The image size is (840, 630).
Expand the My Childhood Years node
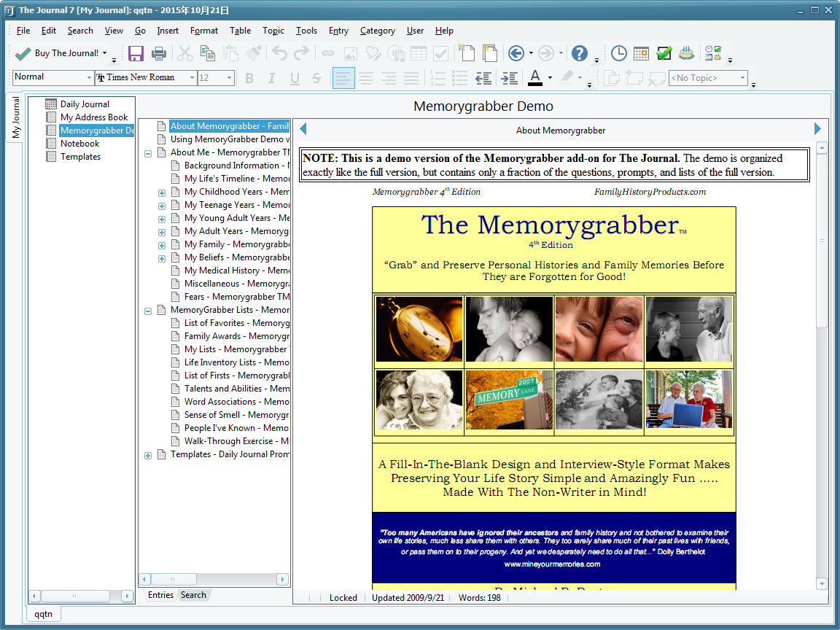point(162,192)
